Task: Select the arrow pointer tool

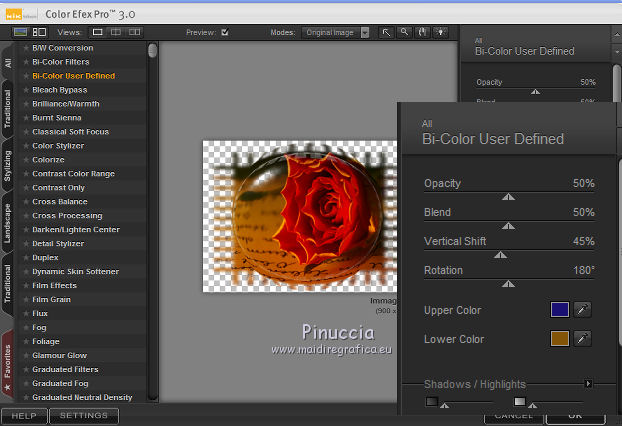Action: coord(386,32)
